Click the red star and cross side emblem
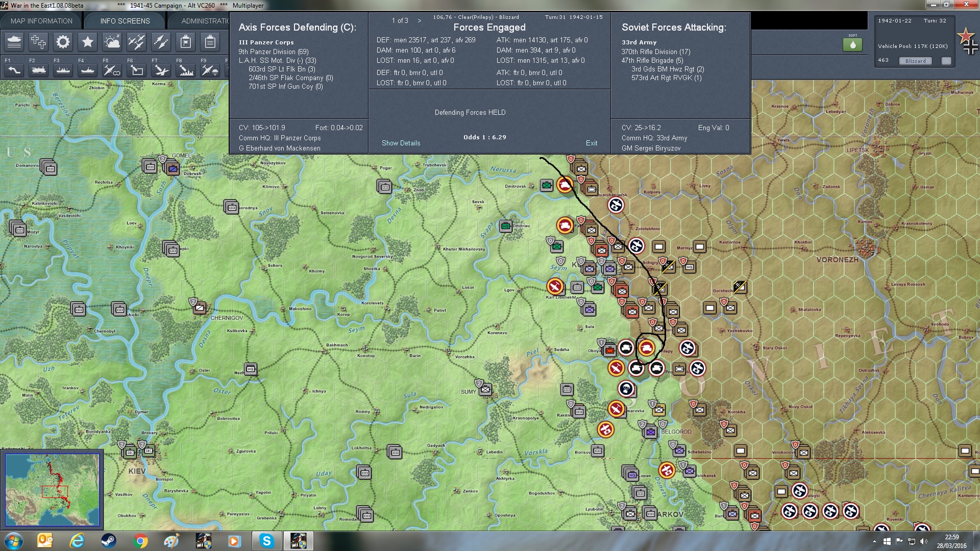Screen dimensions: 980x551 [968, 42]
